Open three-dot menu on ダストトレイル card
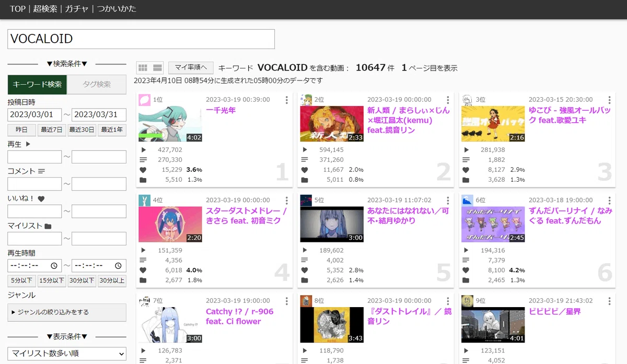The width and height of the screenshot is (627, 364). click(448, 301)
